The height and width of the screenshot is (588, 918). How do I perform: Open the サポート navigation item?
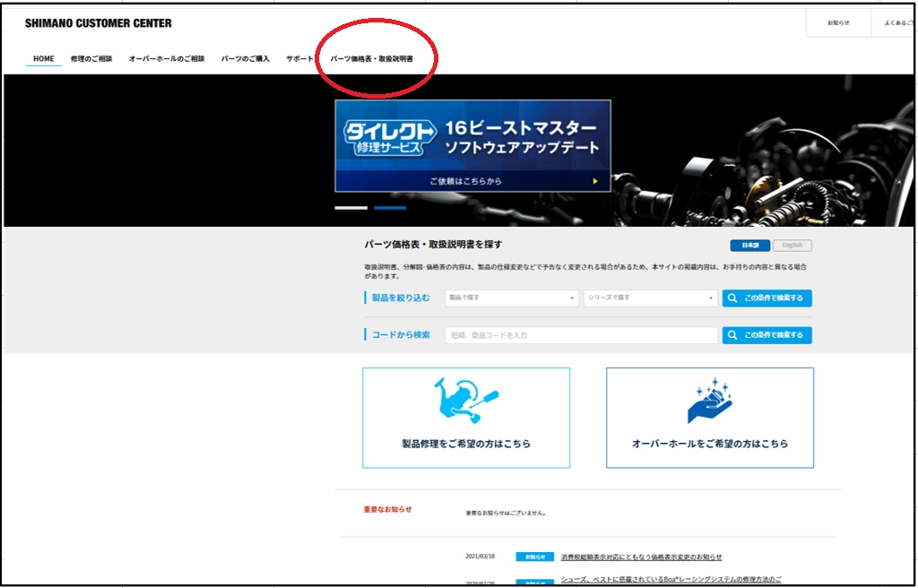click(x=299, y=58)
